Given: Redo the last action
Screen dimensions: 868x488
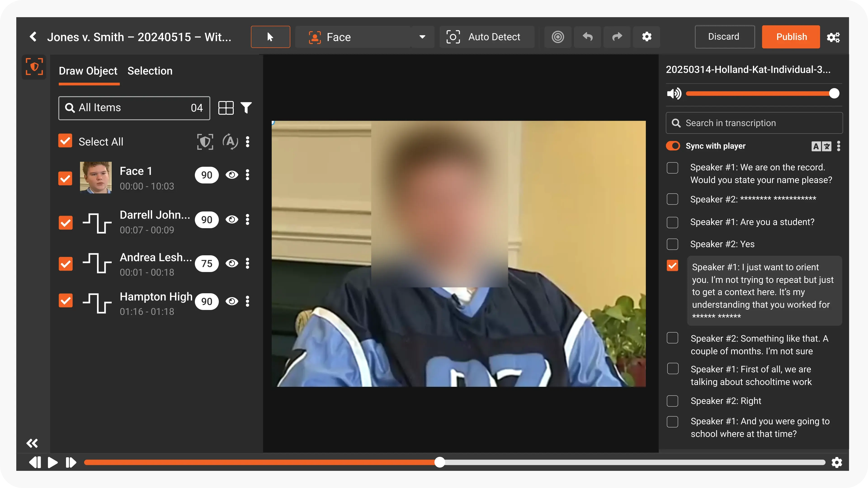Looking at the screenshot, I should coord(617,37).
